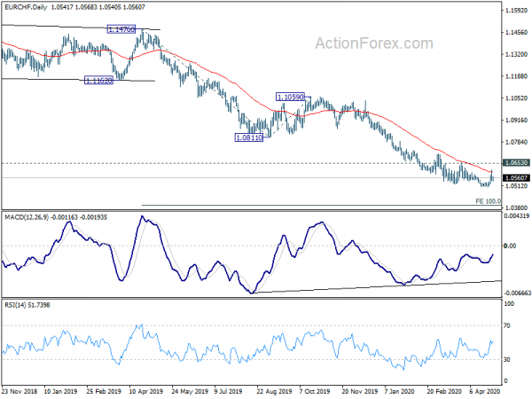Click the 10 Apr 2019 date label
This screenshot has height=399, width=532.
pyautogui.click(x=146, y=391)
